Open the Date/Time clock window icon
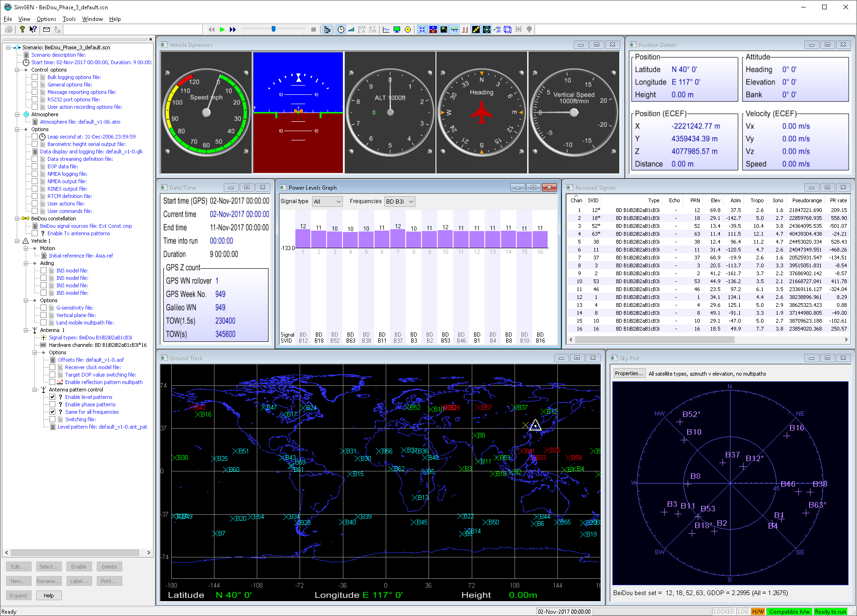857x616 pixels. tap(341, 29)
